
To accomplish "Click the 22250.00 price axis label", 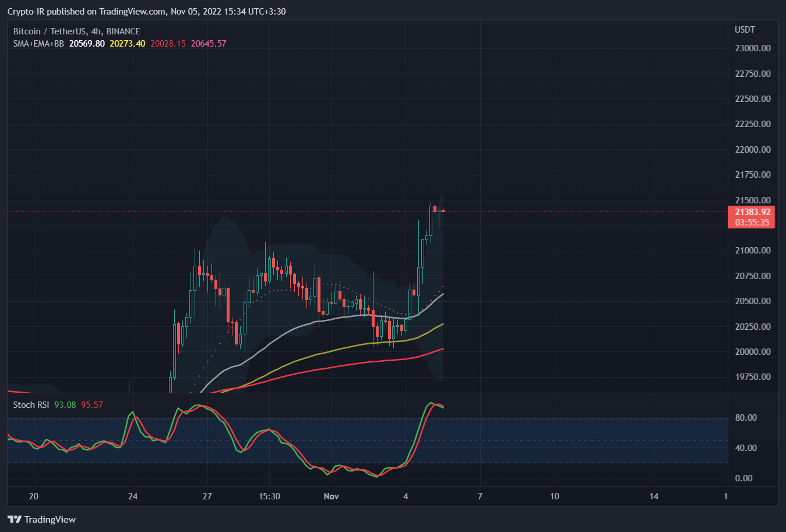I will (753, 124).
